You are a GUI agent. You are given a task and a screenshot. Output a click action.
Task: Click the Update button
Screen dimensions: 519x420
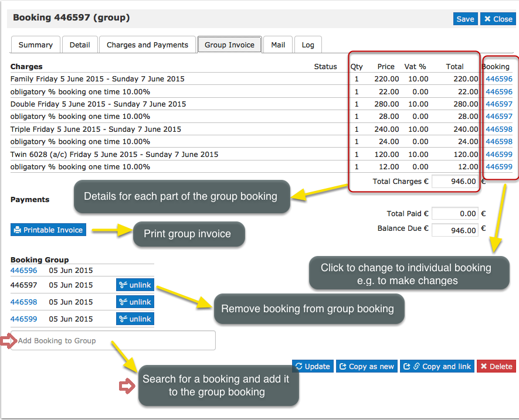click(313, 366)
